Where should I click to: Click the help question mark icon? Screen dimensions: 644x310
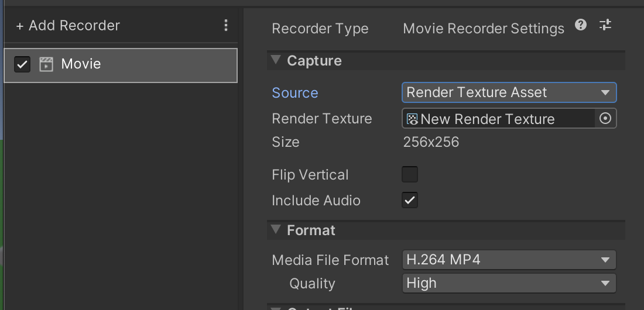pyautogui.click(x=581, y=25)
